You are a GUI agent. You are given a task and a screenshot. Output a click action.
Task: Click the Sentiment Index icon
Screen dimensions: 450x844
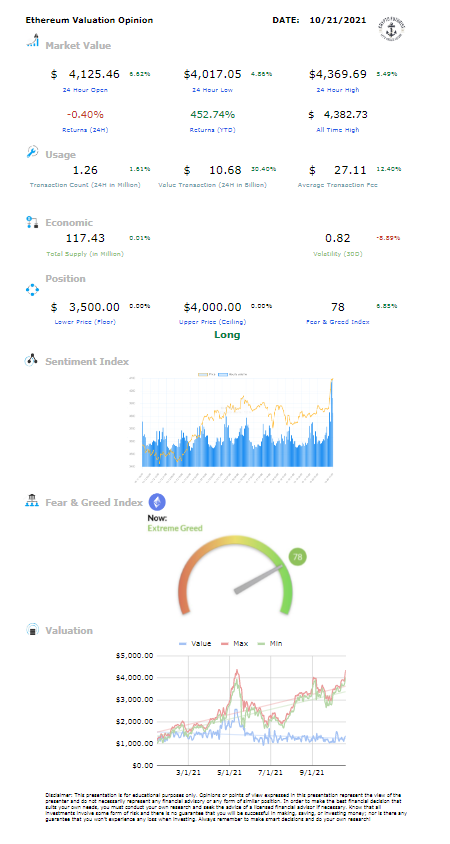point(31,361)
